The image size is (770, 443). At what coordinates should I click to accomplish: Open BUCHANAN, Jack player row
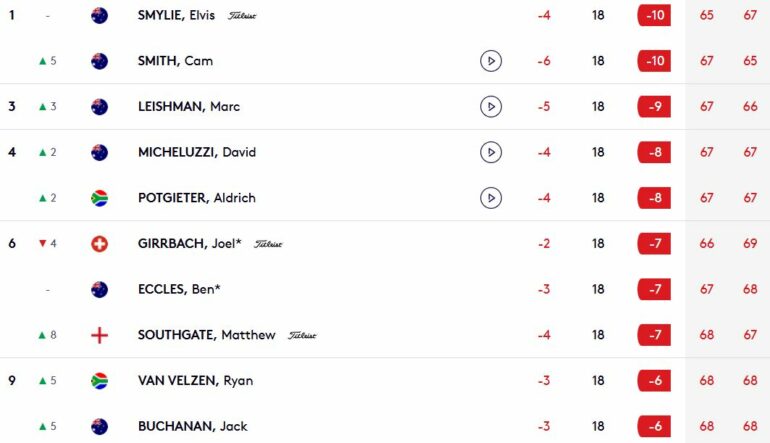pos(385,426)
